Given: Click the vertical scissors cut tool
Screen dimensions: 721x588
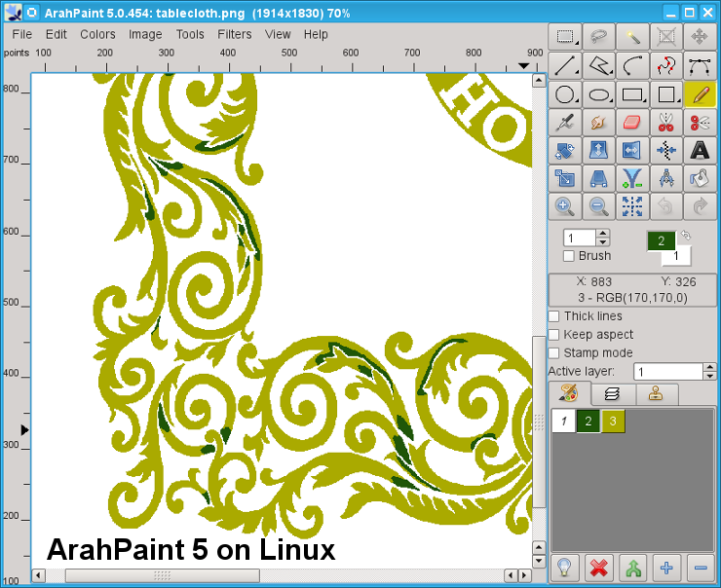Looking at the screenshot, I should [x=666, y=123].
